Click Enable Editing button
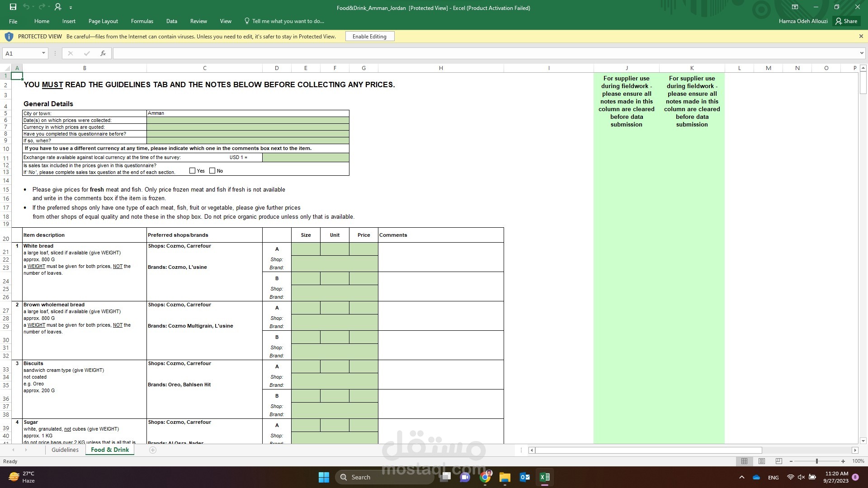This screenshot has height=488, width=868. [369, 37]
